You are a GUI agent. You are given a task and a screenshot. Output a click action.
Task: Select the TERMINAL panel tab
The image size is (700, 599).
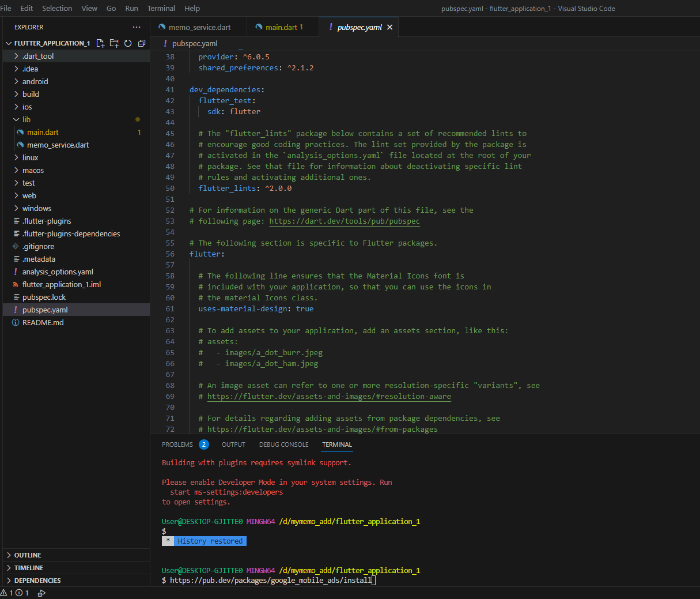(337, 444)
